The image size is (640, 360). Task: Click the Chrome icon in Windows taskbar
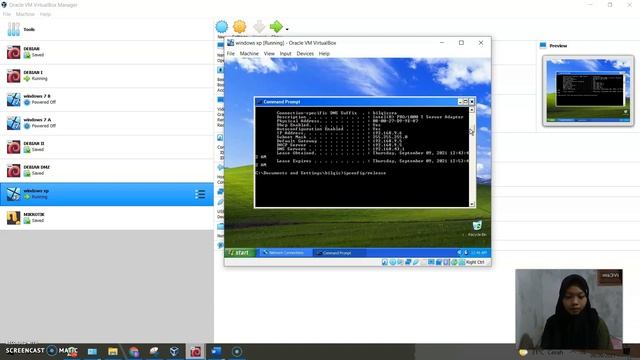pyautogui.click(x=133, y=351)
